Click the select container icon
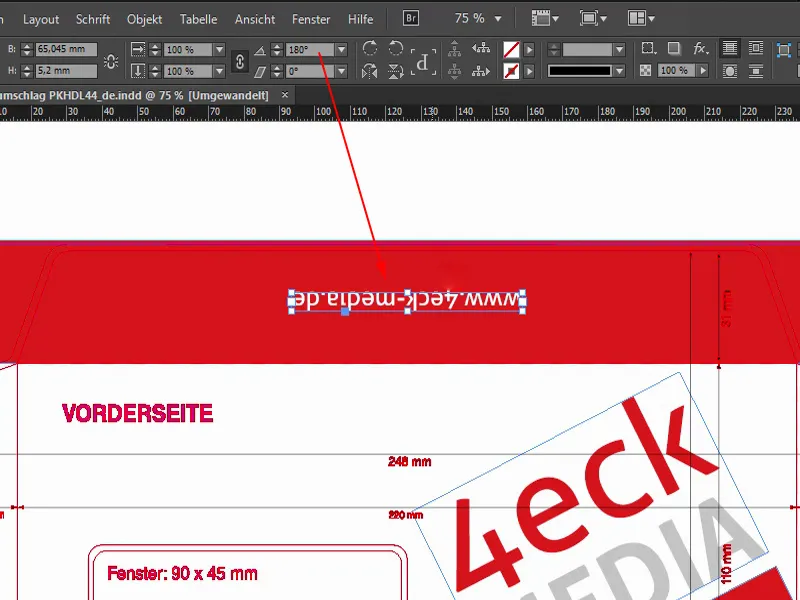This screenshot has width=800, height=600. tap(454, 49)
